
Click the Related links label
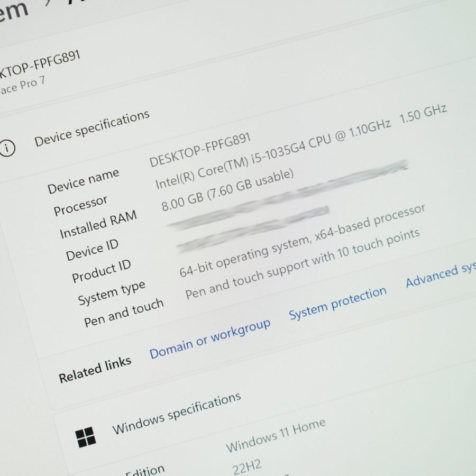pyautogui.click(x=95, y=370)
